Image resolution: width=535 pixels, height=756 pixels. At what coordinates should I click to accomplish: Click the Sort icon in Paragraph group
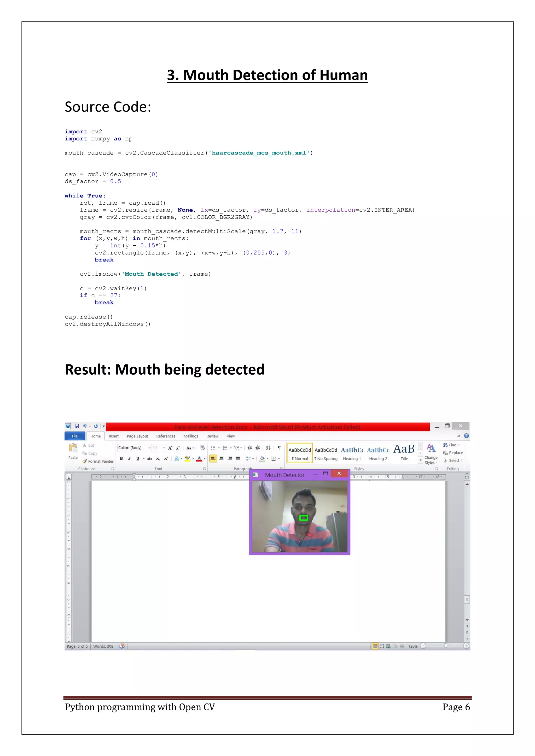[268, 448]
